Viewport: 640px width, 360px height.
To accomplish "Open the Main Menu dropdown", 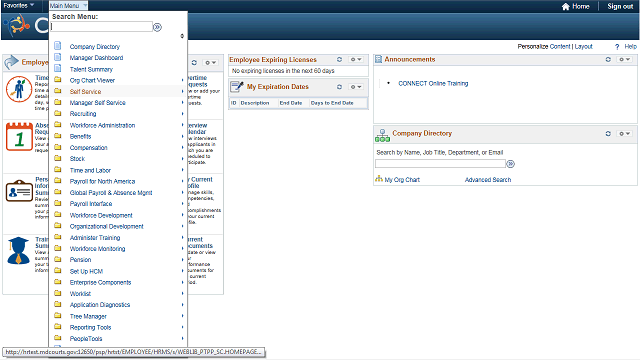I will pyautogui.click(x=68, y=6).
